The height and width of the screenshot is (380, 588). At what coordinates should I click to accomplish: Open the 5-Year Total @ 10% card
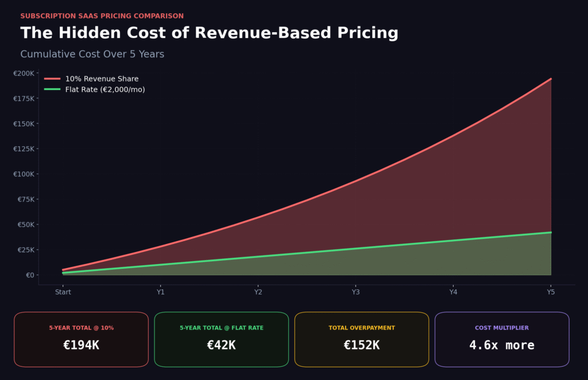pyautogui.click(x=81, y=339)
